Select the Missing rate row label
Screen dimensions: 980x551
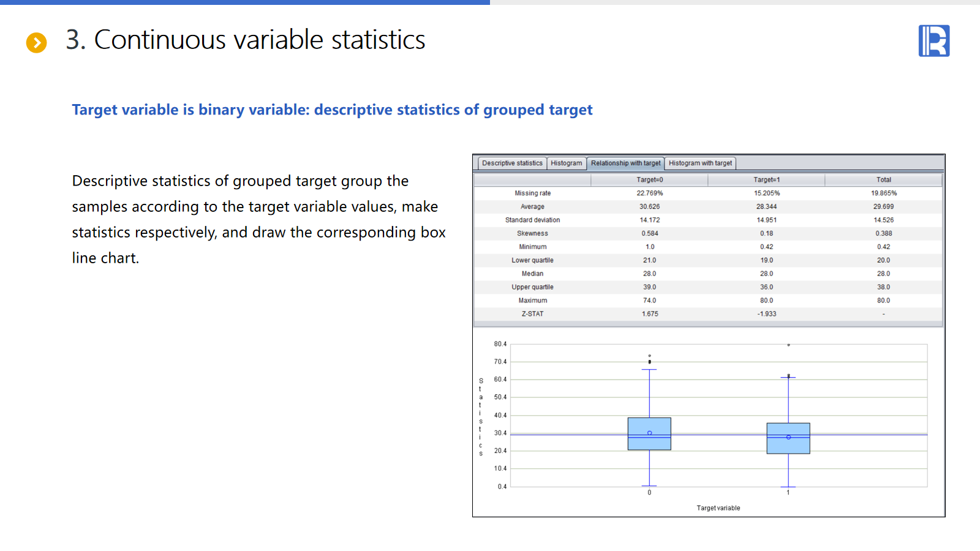point(532,193)
